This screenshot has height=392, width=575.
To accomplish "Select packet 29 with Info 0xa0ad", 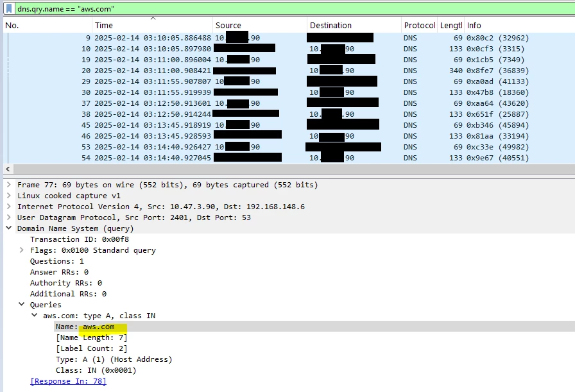I will point(289,81).
